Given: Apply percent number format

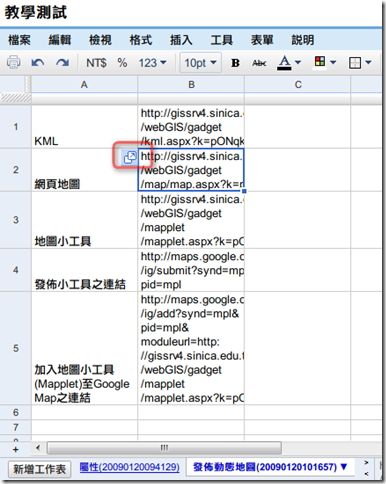Looking at the screenshot, I should (x=122, y=63).
